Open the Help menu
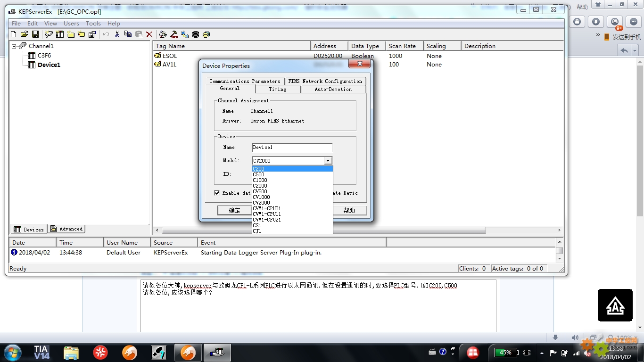The image size is (644, 362). (114, 23)
